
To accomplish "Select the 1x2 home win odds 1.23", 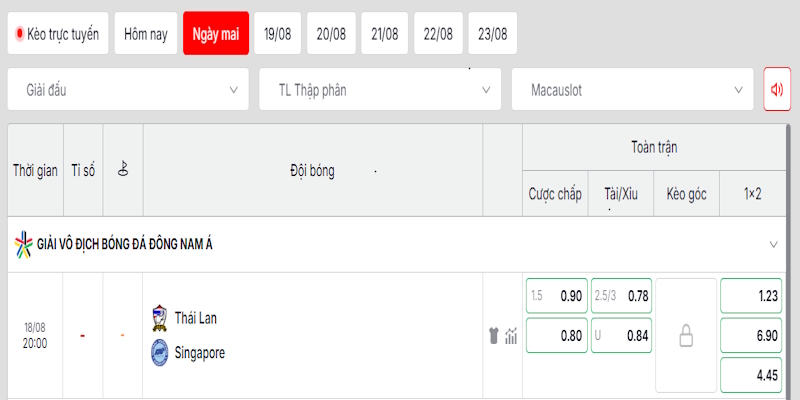I will pos(751,296).
